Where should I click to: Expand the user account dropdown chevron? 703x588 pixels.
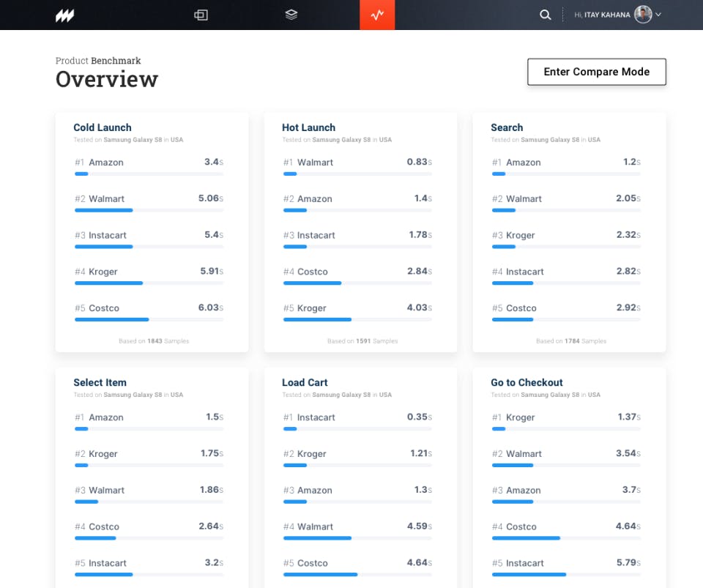click(658, 15)
